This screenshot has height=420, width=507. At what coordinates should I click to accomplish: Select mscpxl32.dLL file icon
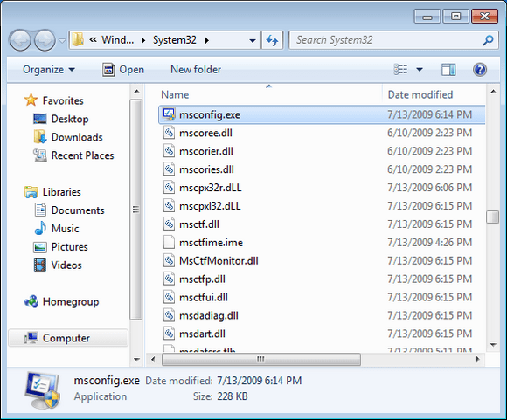pos(169,206)
